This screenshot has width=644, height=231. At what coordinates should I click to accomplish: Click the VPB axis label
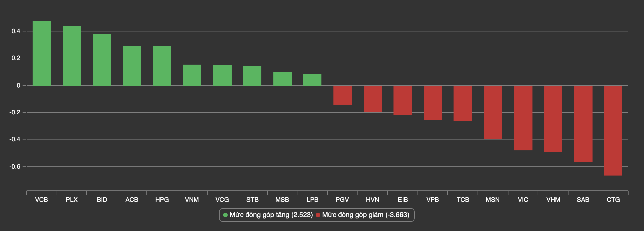[433, 200]
